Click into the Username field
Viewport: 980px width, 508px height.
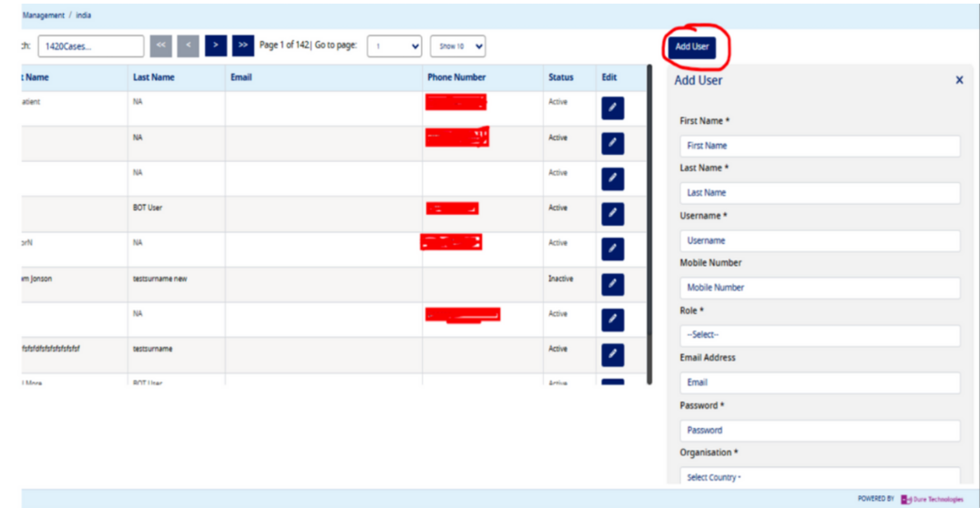point(819,240)
